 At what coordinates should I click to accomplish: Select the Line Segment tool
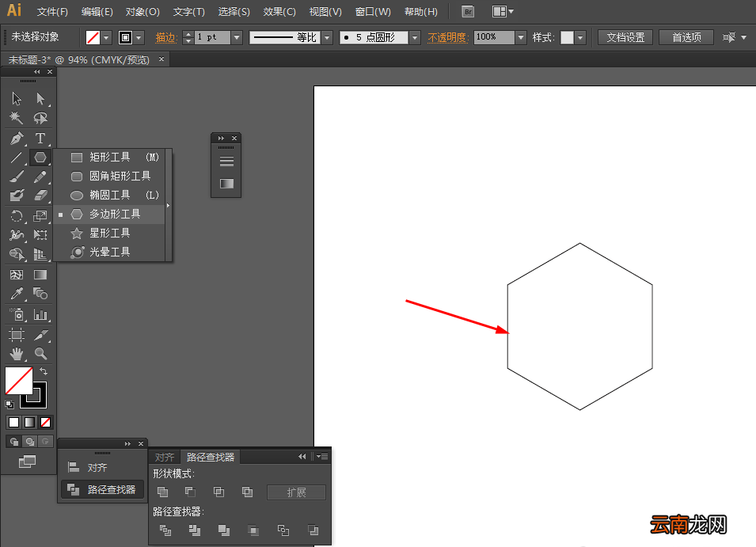(x=17, y=158)
